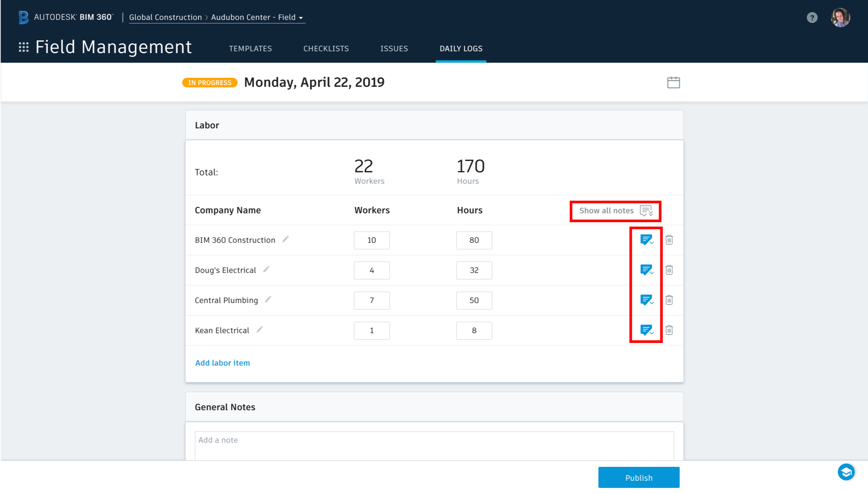The width and height of the screenshot is (868, 494).
Task: Delete the BIM 360 Construction labor row
Action: coord(669,240)
